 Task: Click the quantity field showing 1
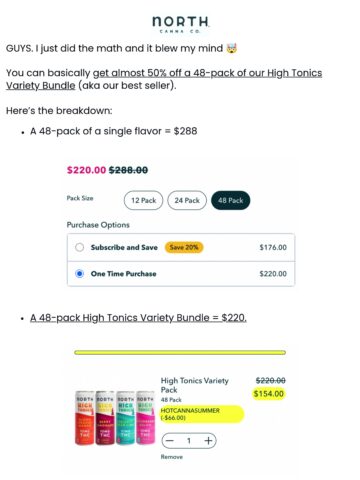click(189, 441)
